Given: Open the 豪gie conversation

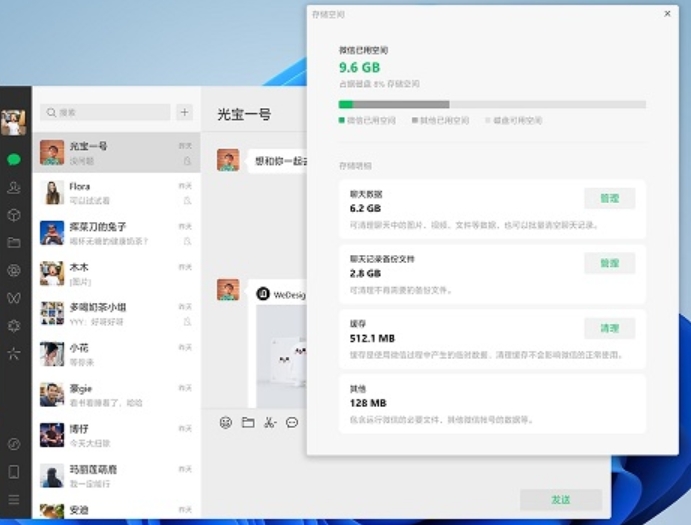Looking at the screenshot, I should point(117,395).
